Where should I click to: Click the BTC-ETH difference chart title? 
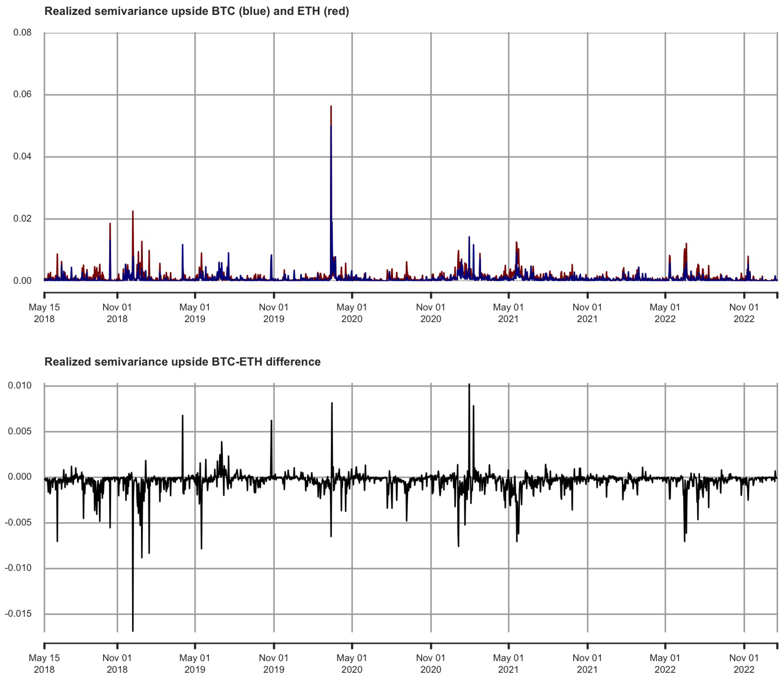(182, 362)
